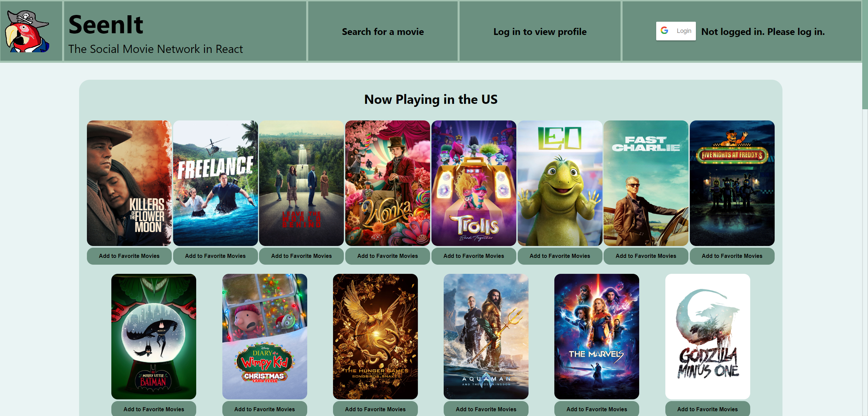Open Search for a movie
This screenshot has width=868, height=416.
click(x=383, y=32)
